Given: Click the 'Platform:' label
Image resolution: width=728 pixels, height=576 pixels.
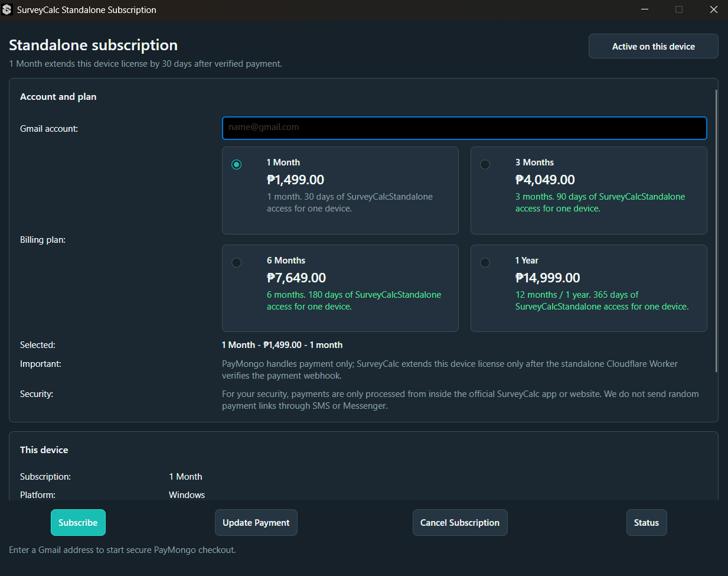Looking at the screenshot, I should point(38,495).
